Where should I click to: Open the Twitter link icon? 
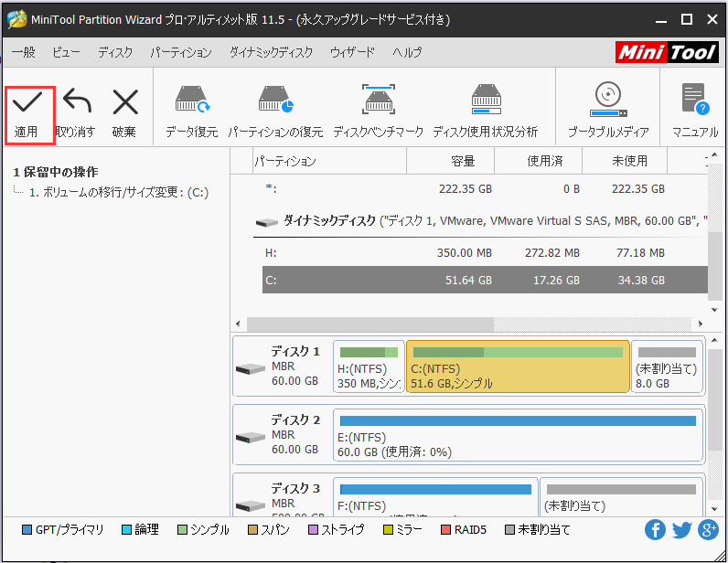pos(681,530)
